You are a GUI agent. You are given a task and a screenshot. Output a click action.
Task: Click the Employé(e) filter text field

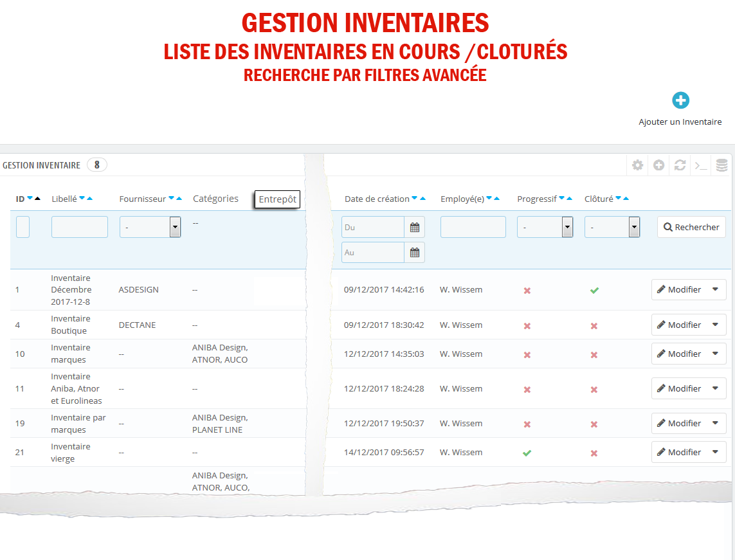pyautogui.click(x=473, y=227)
